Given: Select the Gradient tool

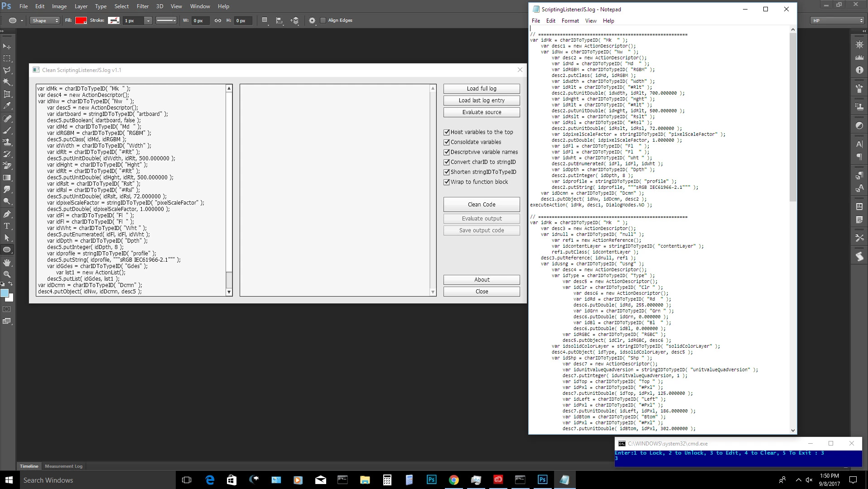Looking at the screenshot, I should (7, 178).
